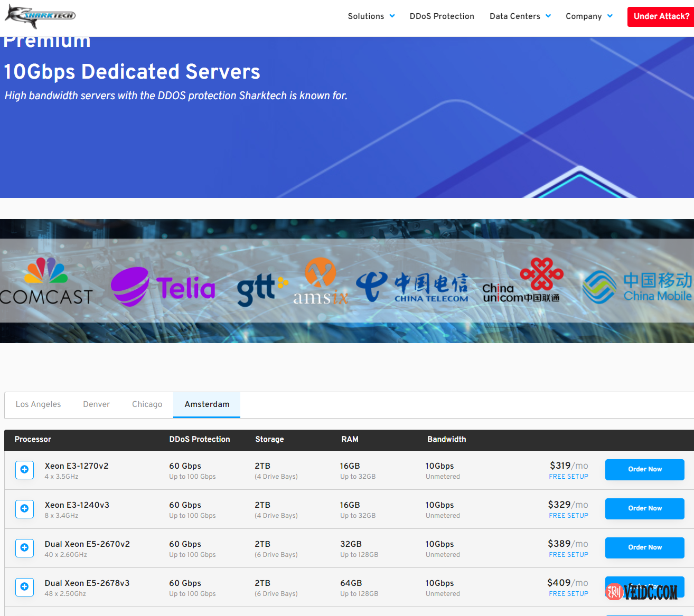Switch to the Denver tab

96,404
